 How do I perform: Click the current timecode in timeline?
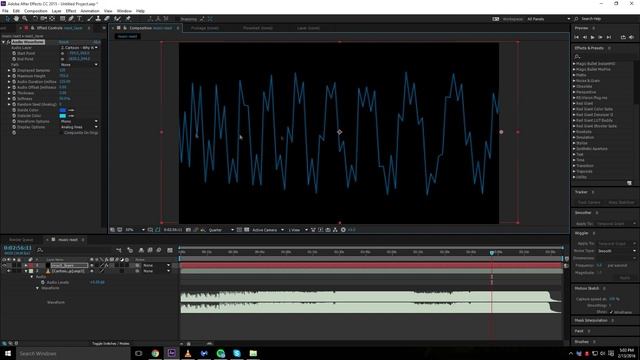(18, 248)
